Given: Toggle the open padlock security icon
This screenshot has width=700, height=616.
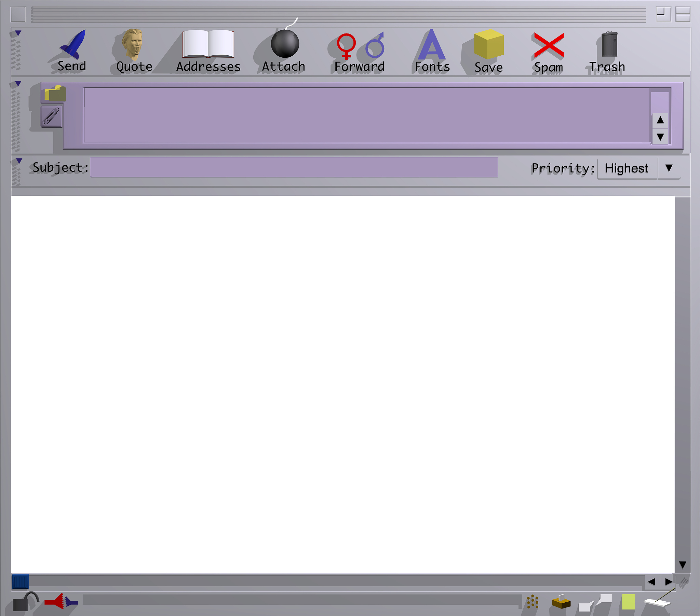Looking at the screenshot, I should [25, 602].
